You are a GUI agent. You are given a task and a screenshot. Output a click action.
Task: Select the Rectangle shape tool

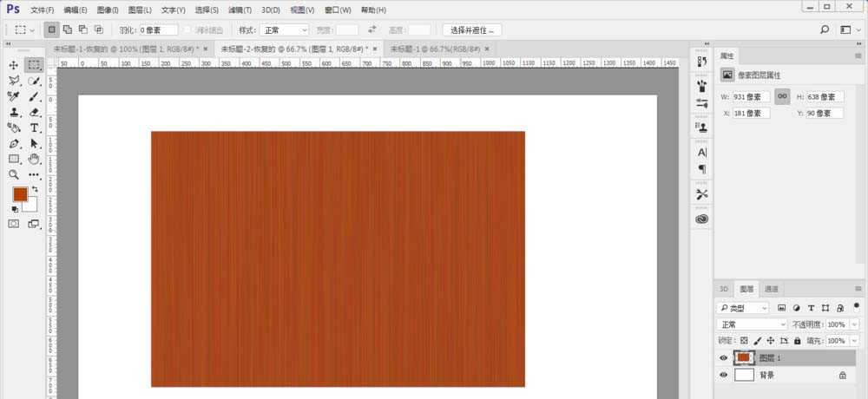[14, 159]
